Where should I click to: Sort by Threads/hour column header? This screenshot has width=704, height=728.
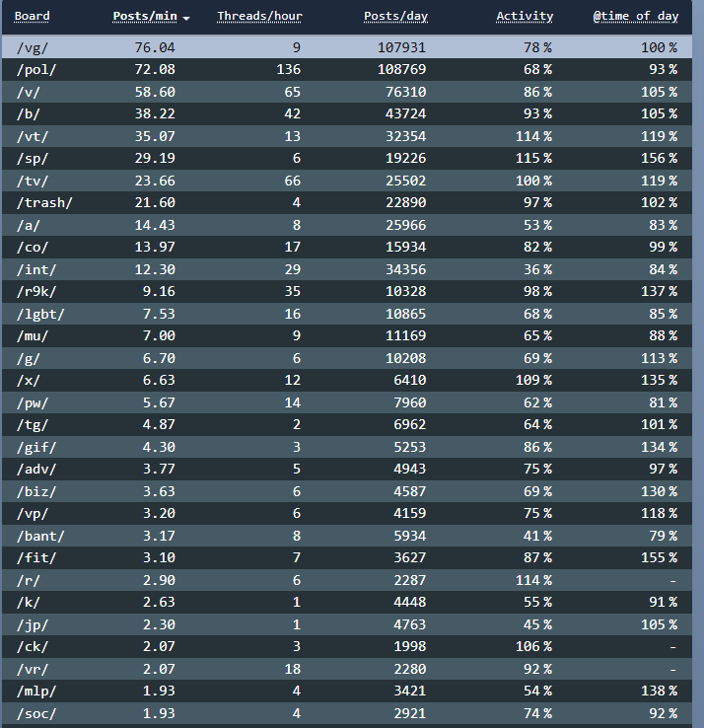coord(259,16)
